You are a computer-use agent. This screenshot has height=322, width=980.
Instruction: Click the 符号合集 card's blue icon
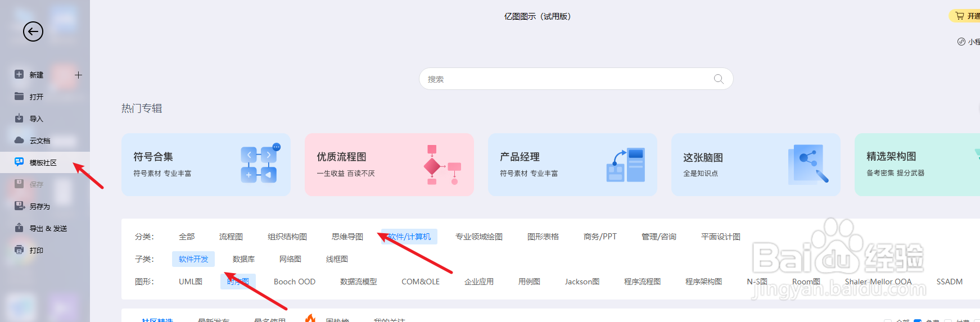coord(260,164)
